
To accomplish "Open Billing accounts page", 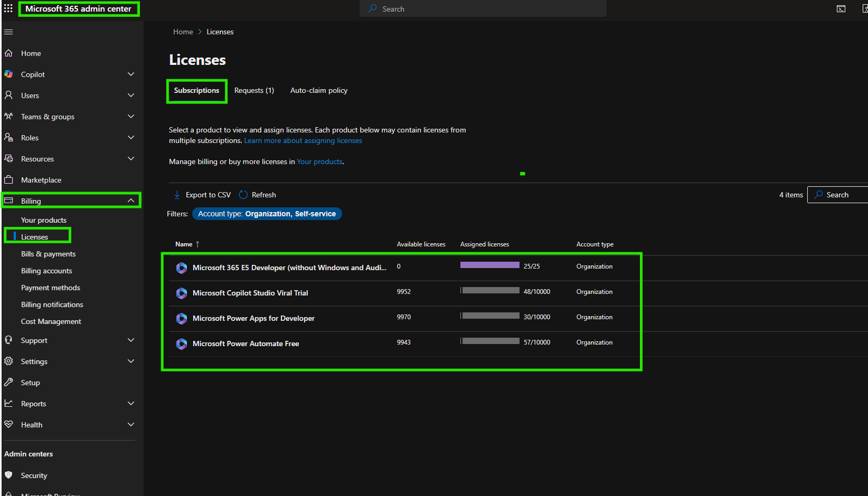I will click(46, 271).
